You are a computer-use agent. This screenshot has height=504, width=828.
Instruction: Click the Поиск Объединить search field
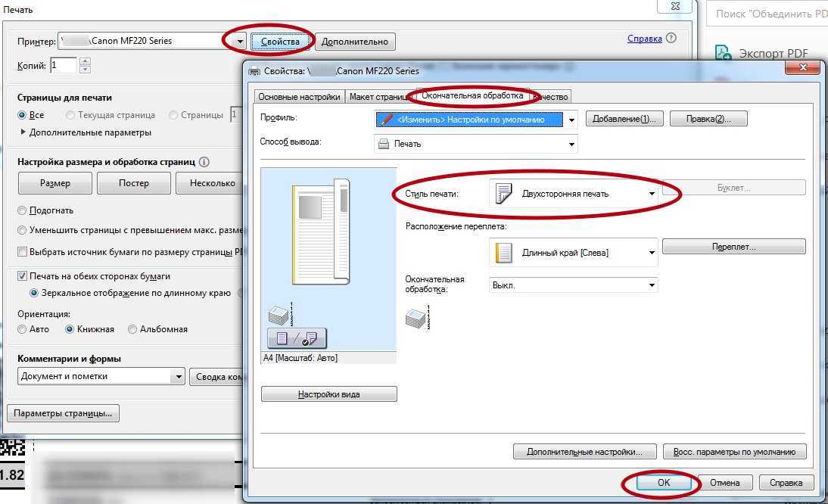(x=767, y=14)
